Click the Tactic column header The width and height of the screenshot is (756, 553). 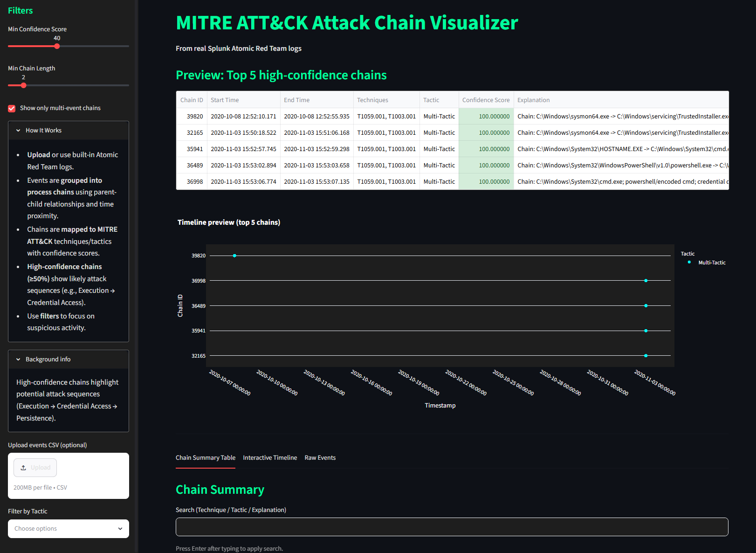[439, 100]
